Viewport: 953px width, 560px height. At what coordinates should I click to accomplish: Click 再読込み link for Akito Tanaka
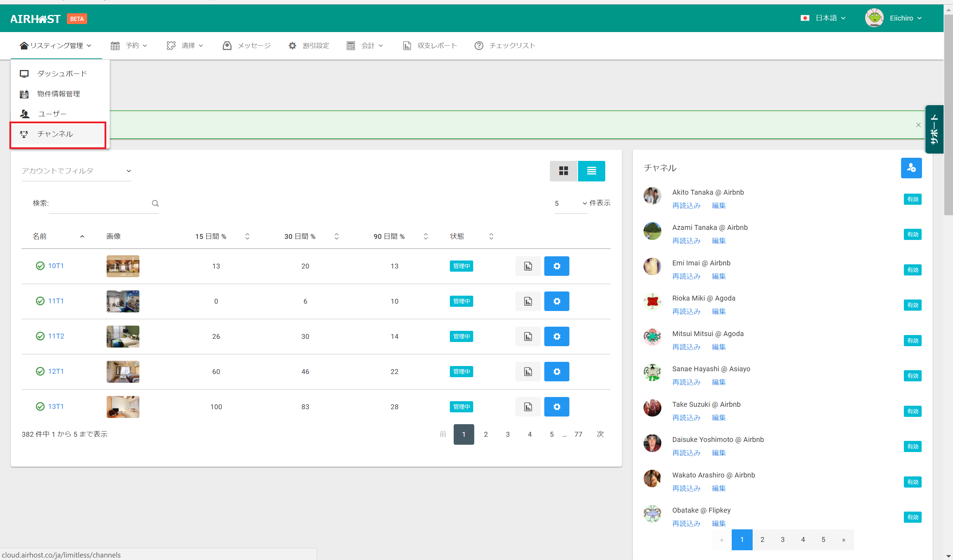click(686, 205)
